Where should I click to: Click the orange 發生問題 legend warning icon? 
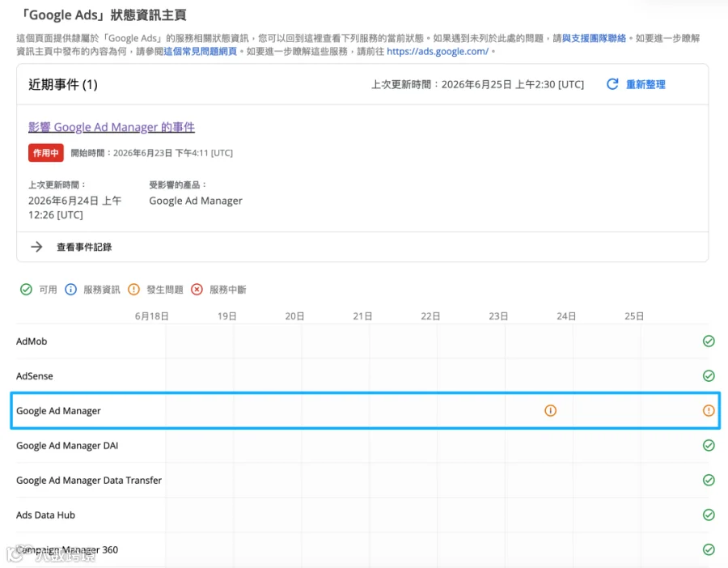pos(133,290)
